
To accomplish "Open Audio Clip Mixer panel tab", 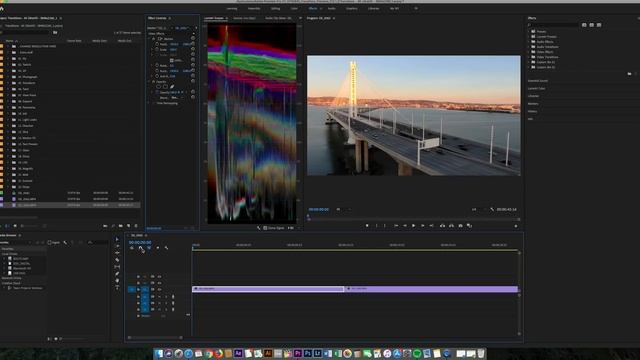I will tap(278, 18).
